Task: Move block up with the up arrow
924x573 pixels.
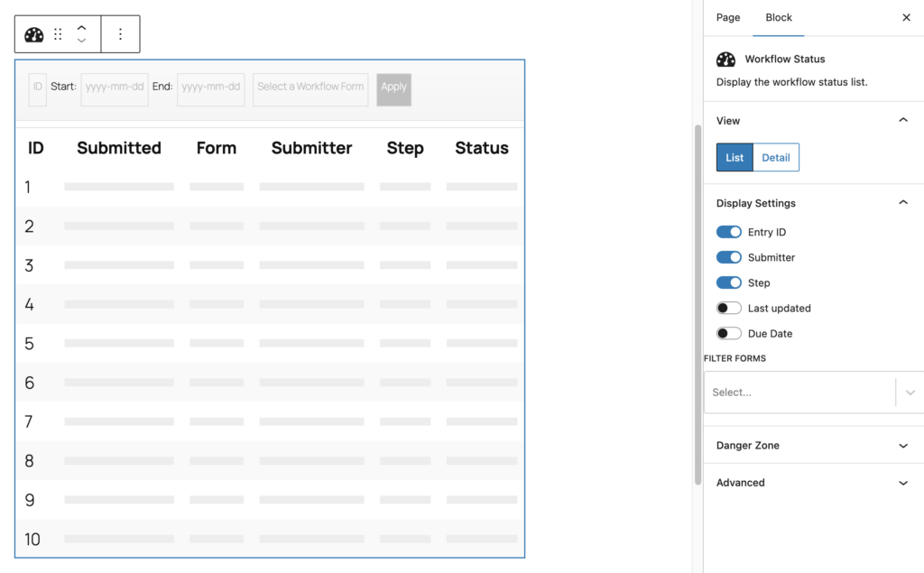Action: (82, 28)
